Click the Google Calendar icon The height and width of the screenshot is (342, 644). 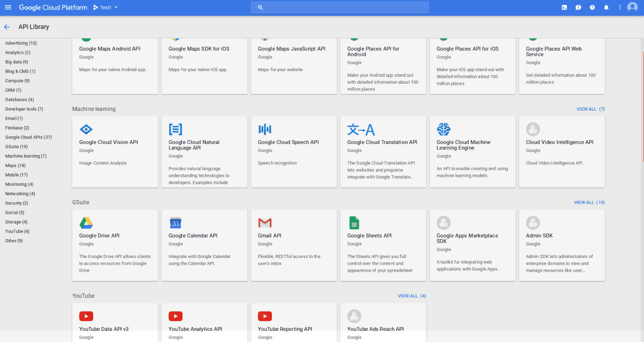tap(176, 223)
